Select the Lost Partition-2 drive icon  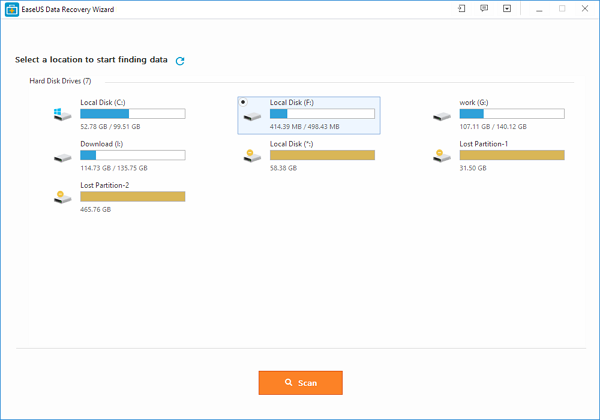click(x=63, y=197)
